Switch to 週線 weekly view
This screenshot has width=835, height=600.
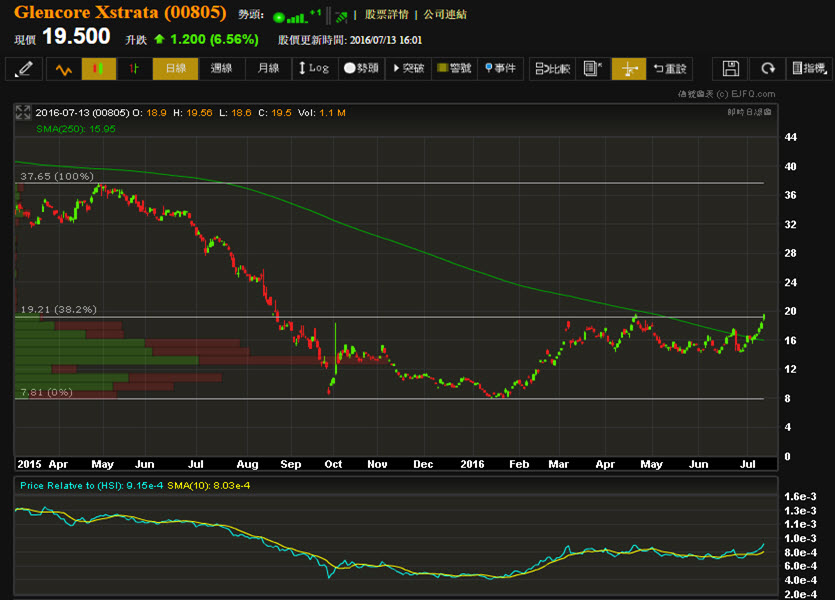point(222,69)
